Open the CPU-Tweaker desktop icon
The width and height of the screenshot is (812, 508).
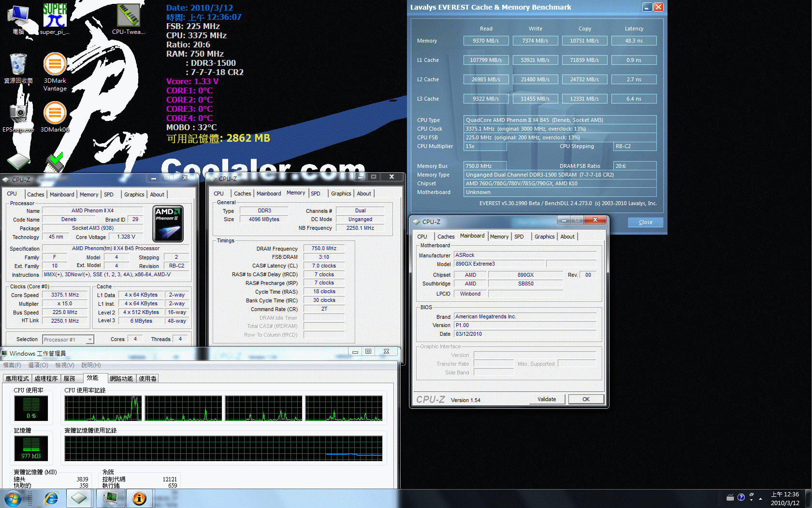pos(128,19)
